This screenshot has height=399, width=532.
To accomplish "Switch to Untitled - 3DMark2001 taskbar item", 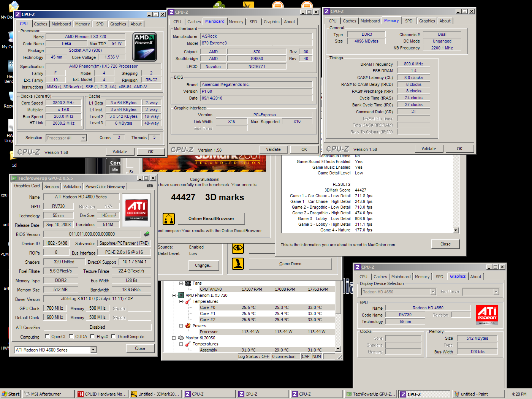I will (155, 394).
